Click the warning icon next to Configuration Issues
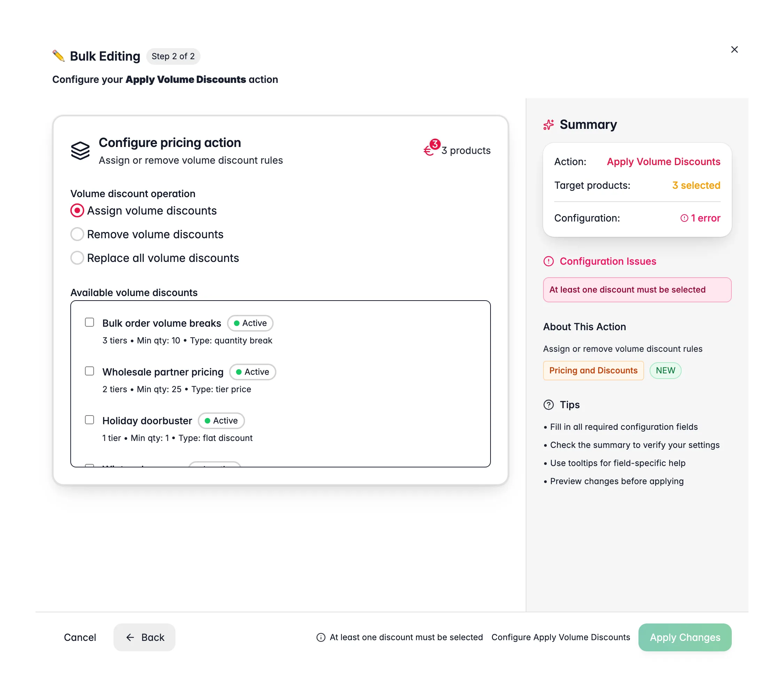784x698 pixels. (x=549, y=261)
